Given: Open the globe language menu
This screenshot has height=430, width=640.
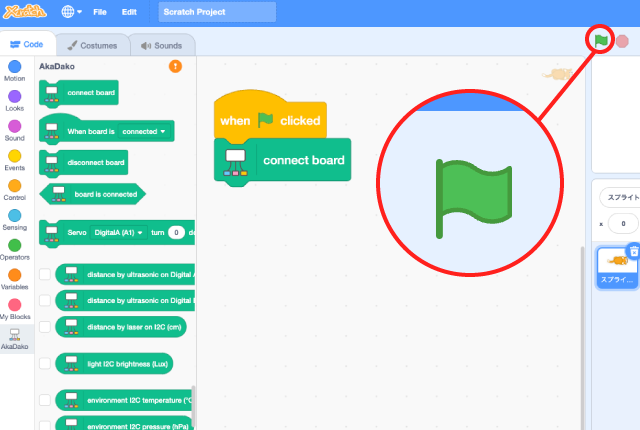Looking at the screenshot, I should (x=71, y=12).
